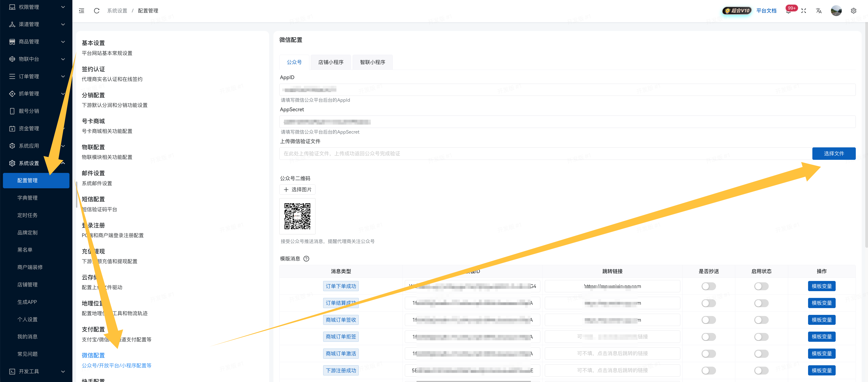Viewport: 868px width, 382px height.
Task: Collapse sidebar with the menu fold icon
Action: click(x=82, y=11)
